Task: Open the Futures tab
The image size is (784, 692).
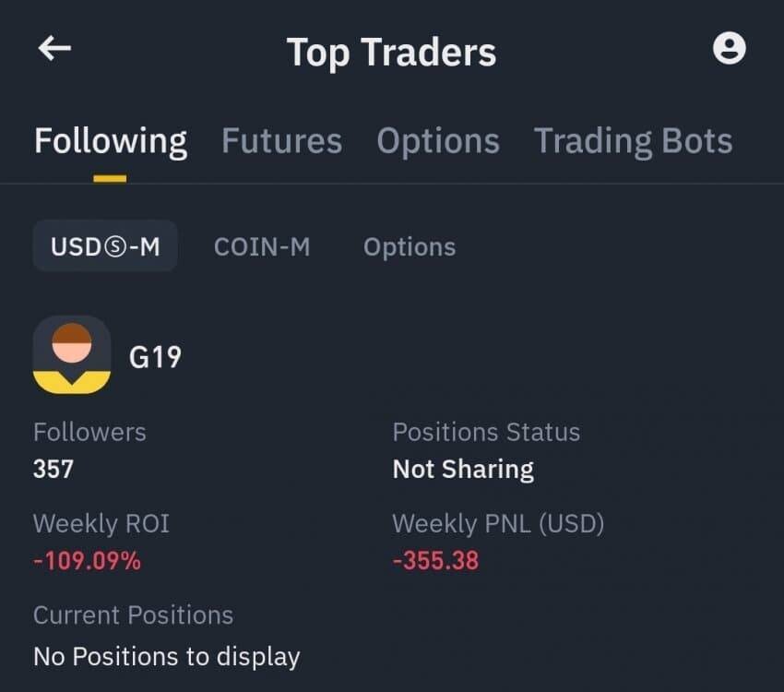Action: tap(281, 141)
